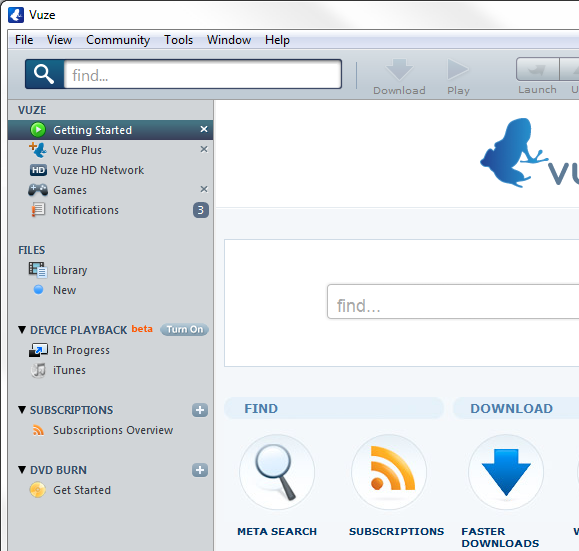This screenshot has width=579, height=551.
Task: Open Notifications in sidebar
Action: [x=110, y=210]
